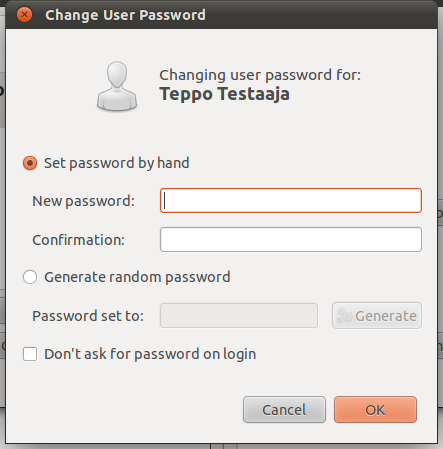
Task: Click the Confirmation label text
Action: [78, 240]
